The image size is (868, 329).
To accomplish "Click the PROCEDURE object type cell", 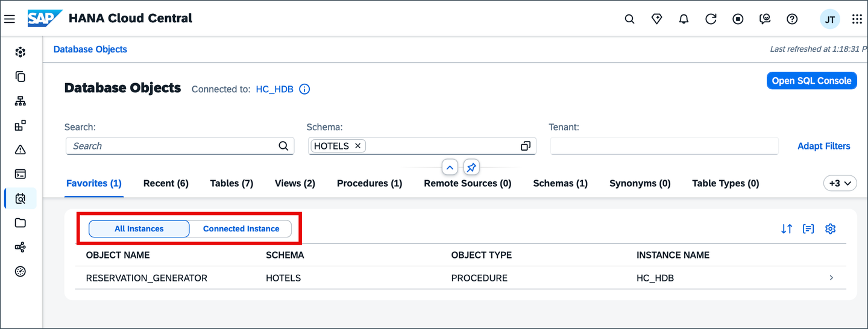I will point(479,278).
